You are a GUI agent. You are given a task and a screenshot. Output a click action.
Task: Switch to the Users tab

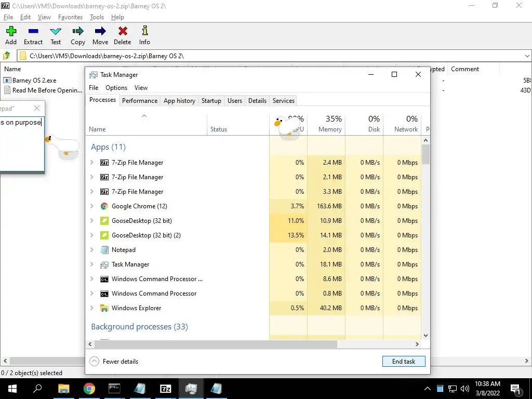coord(235,101)
